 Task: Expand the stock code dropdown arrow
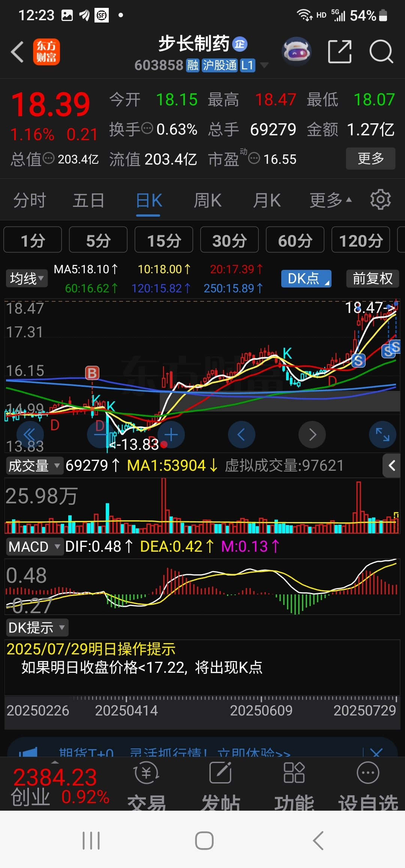point(264,65)
